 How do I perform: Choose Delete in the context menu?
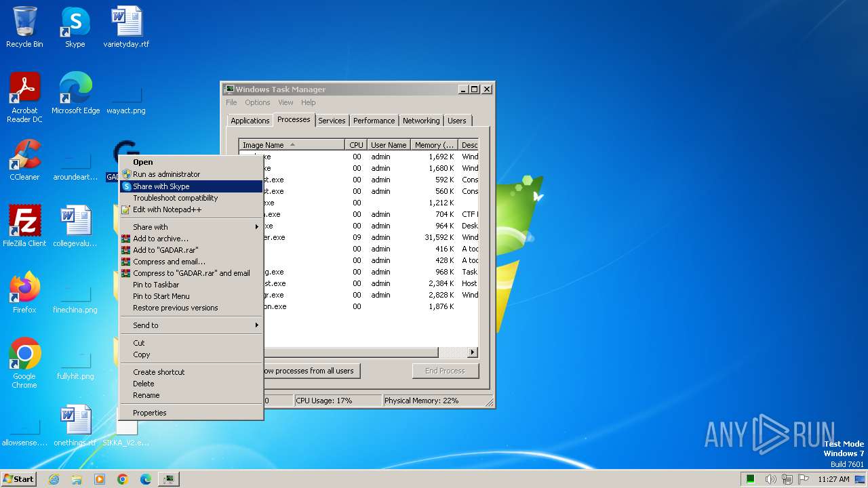pos(191,384)
